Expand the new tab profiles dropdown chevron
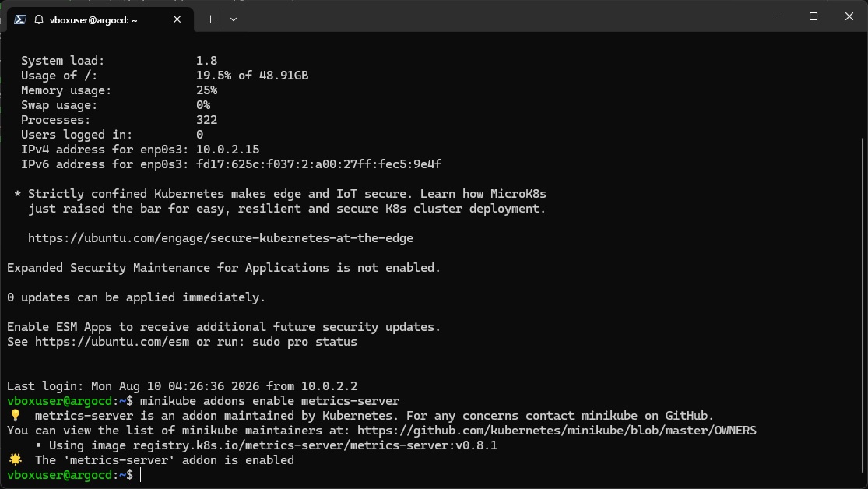 click(234, 19)
